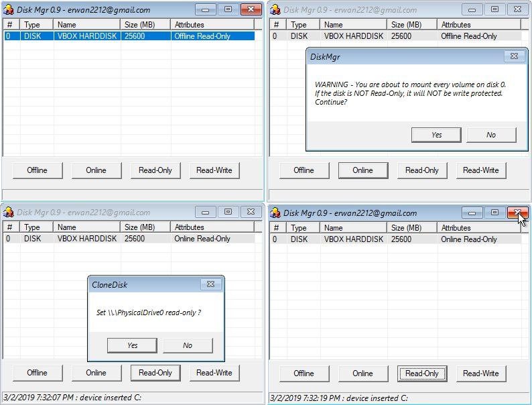
Task: Click 7:32:07 PM device inserted status text
Action: [x=72, y=397]
